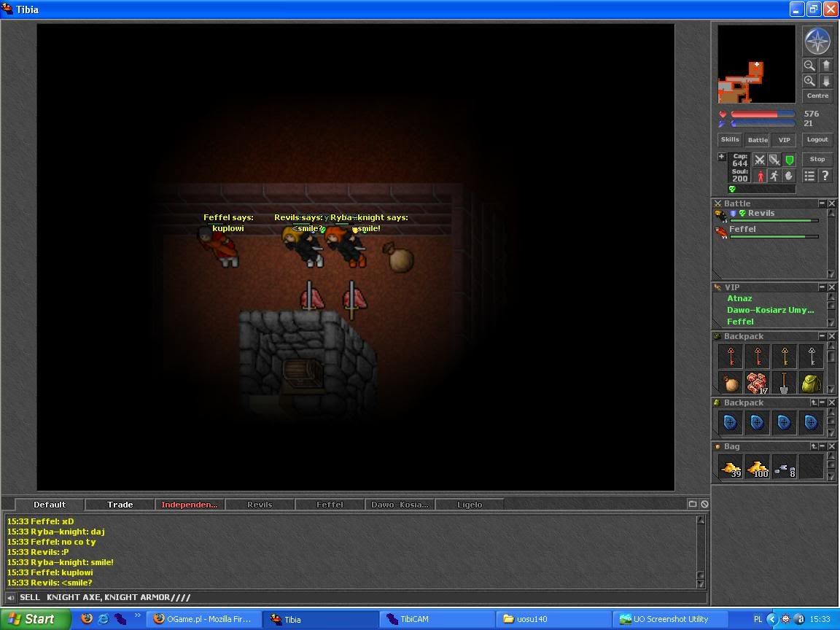840x630 pixels.
Task: Click Revils' green health bar in Battle
Action: [x=774, y=220]
